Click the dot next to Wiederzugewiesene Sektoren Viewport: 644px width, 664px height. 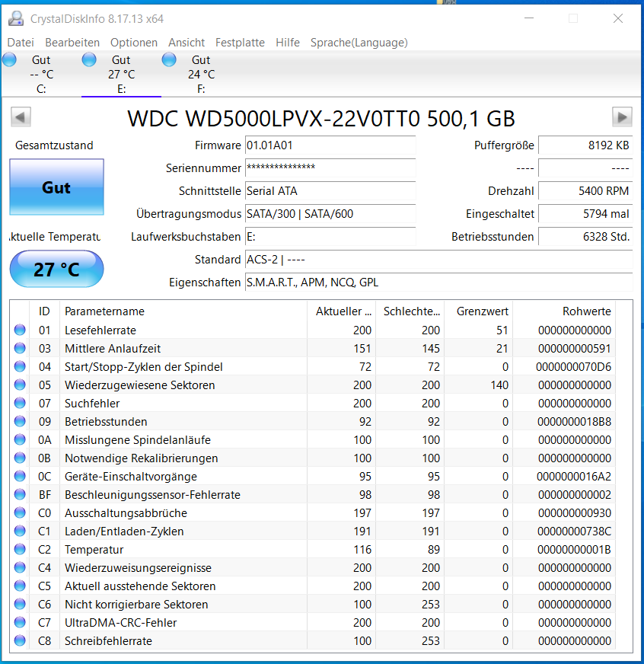click(x=18, y=385)
